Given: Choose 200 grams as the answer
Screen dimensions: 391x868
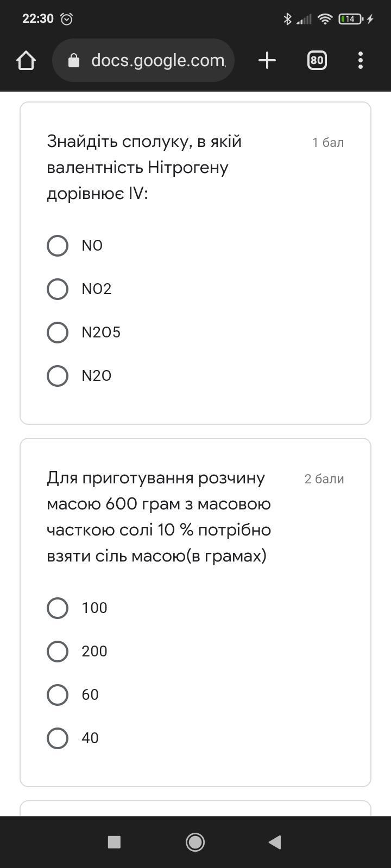Looking at the screenshot, I should point(58,652).
